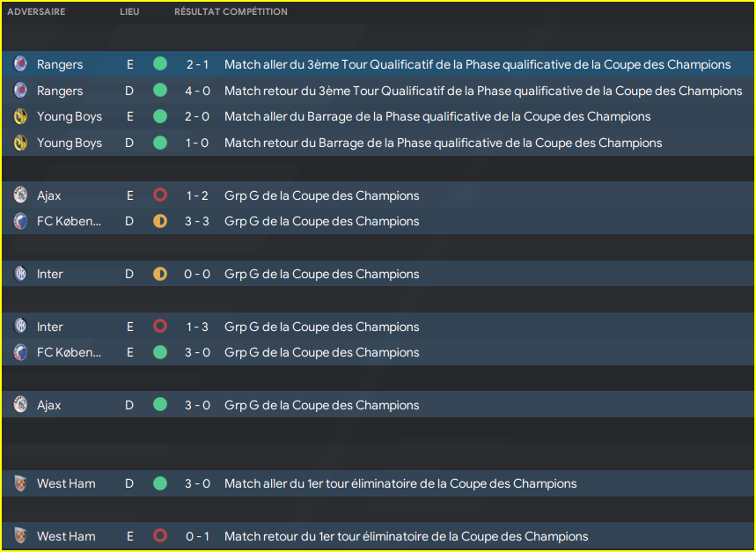Viewport: 756px width, 552px height.
Task: Select Match retour du Barrage competition text
Action: 443,143
